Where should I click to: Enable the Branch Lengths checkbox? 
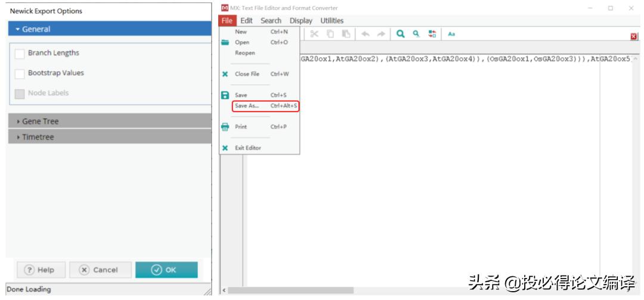coord(20,53)
